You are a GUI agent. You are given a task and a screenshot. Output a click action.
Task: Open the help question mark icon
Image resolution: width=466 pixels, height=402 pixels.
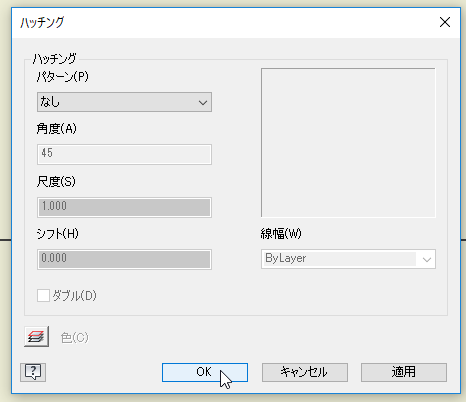[33, 372]
